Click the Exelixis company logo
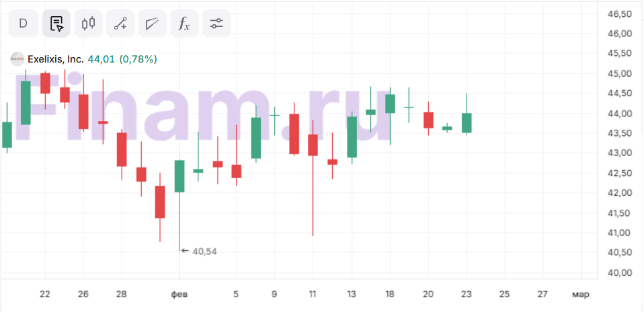 [x=17, y=59]
